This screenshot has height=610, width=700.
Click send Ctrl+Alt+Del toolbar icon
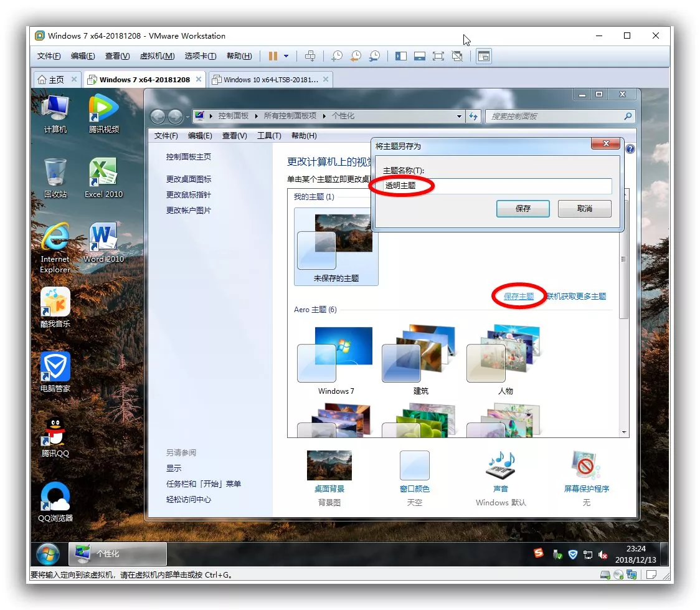310,56
